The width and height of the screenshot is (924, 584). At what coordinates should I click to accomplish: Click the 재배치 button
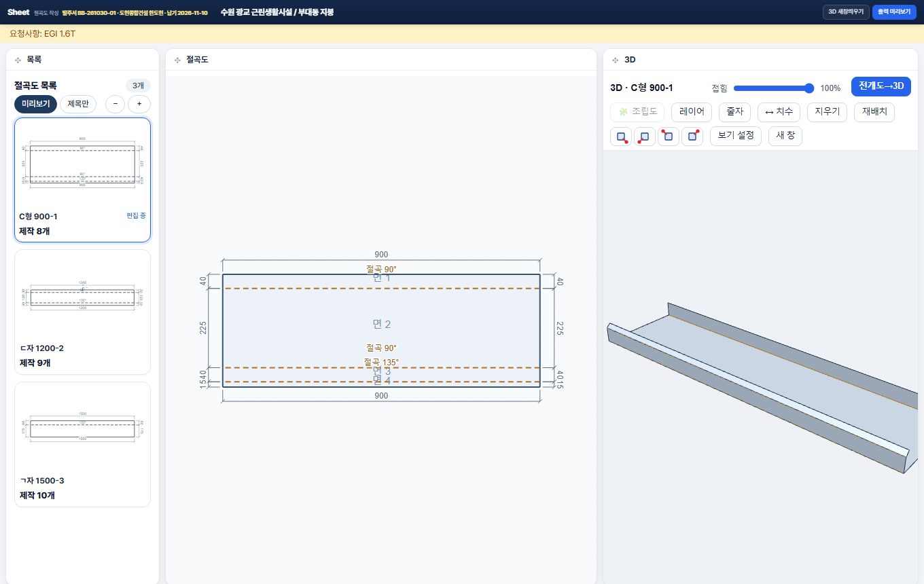coord(874,112)
